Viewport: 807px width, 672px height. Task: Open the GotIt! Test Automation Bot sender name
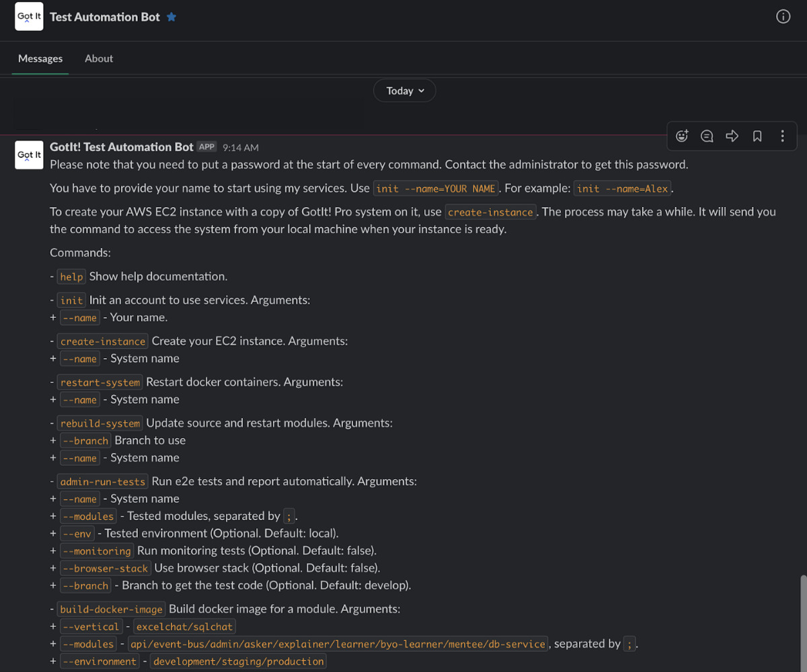tap(121, 146)
